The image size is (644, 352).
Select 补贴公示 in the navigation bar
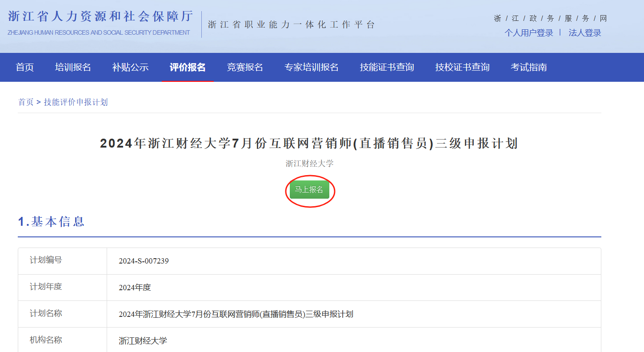click(130, 67)
